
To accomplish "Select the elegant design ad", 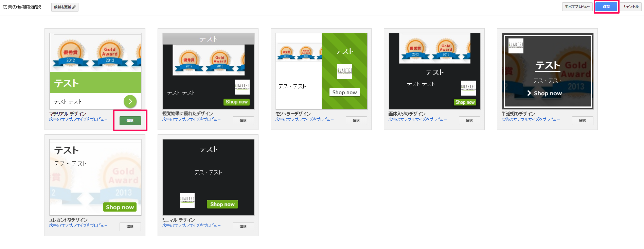I will (130, 227).
